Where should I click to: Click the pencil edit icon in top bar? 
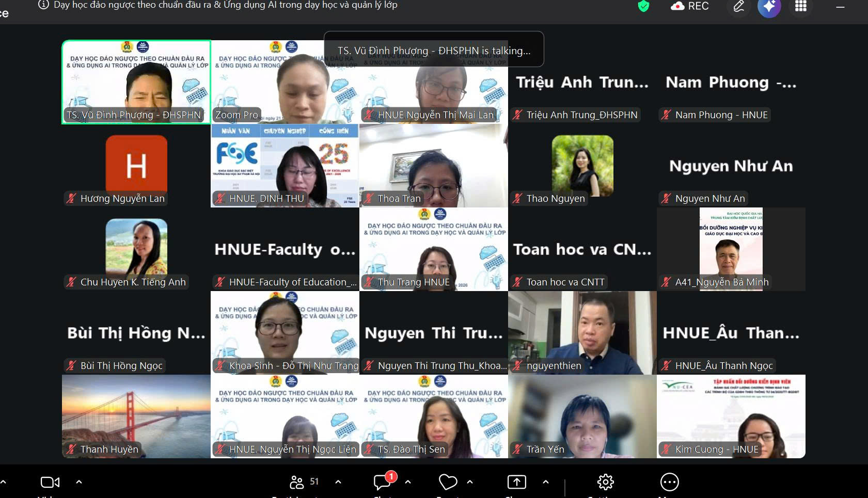[739, 6]
